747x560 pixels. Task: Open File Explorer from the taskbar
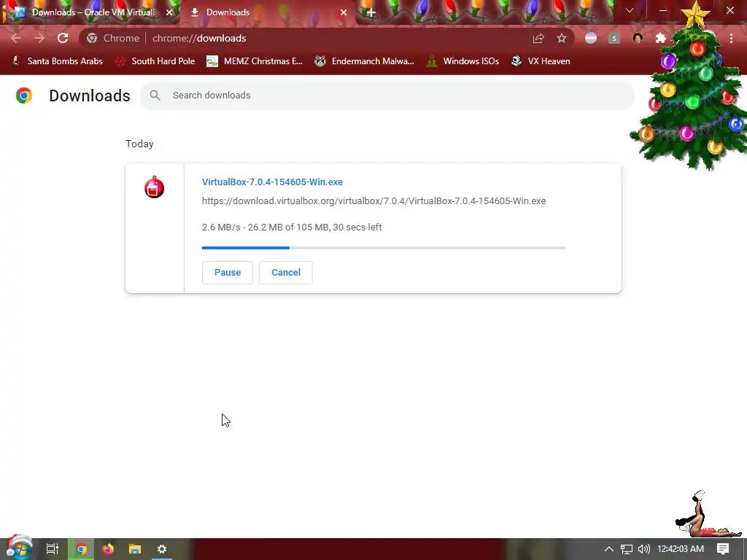click(135, 549)
